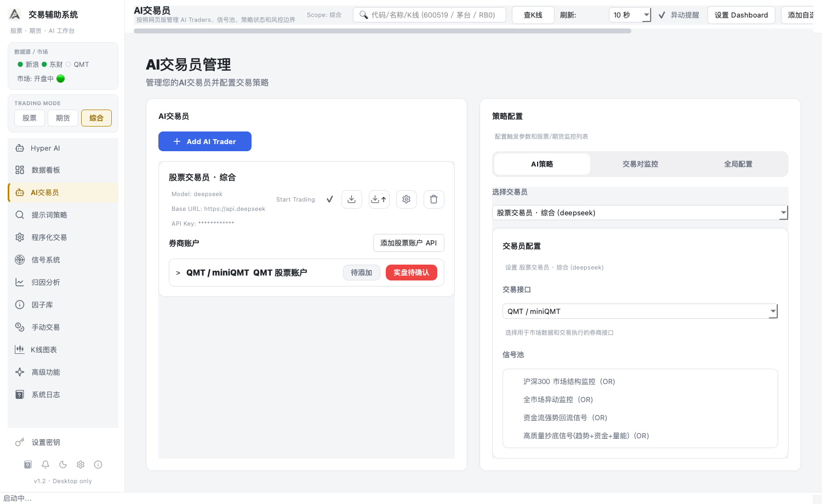The image size is (822, 504).
Task: Switch to the AI策略 tab
Action: coord(542,164)
